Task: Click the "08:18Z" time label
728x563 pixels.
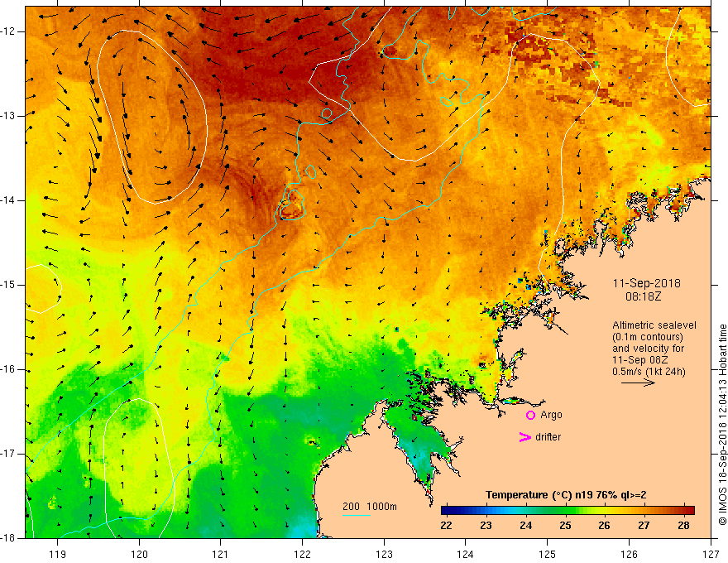Action: click(644, 296)
